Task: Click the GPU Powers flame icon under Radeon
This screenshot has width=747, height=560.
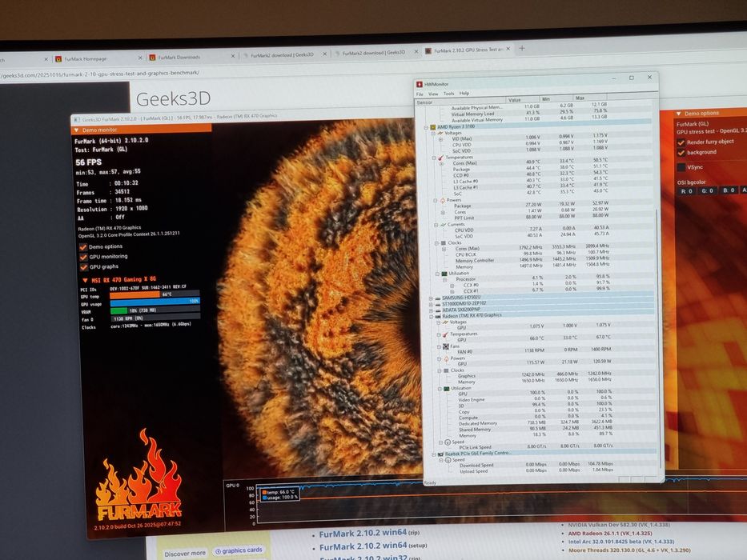Action: (447, 358)
